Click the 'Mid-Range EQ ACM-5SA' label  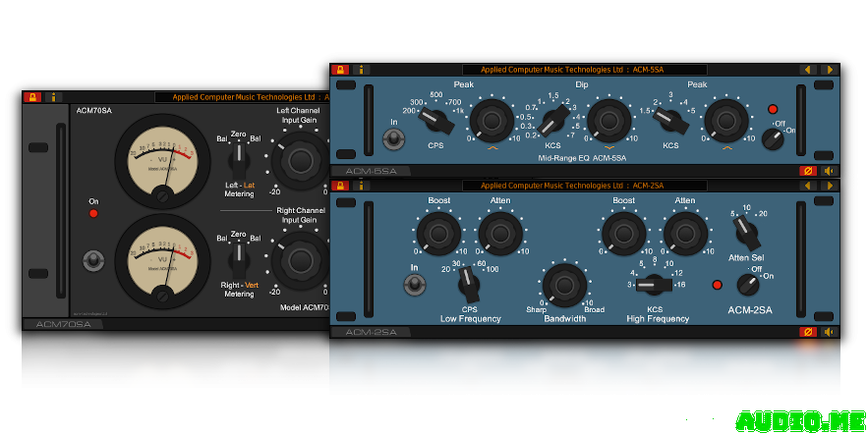coord(582,158)
